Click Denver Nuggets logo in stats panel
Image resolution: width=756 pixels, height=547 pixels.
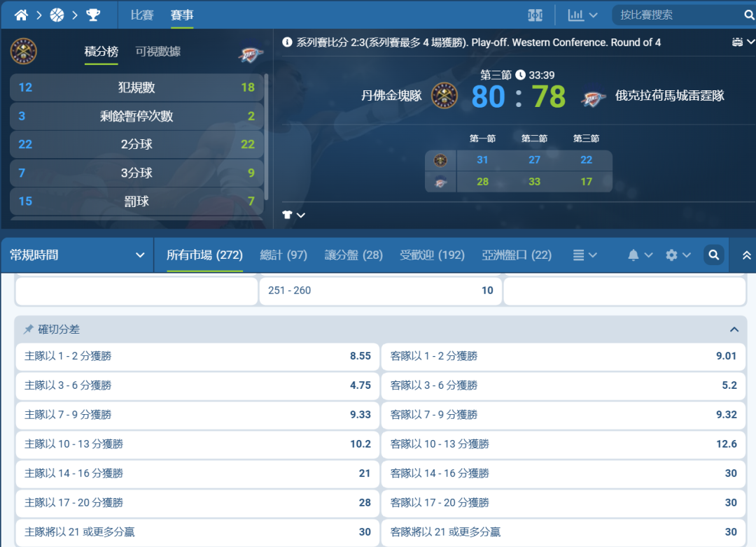tap(23, 51)
